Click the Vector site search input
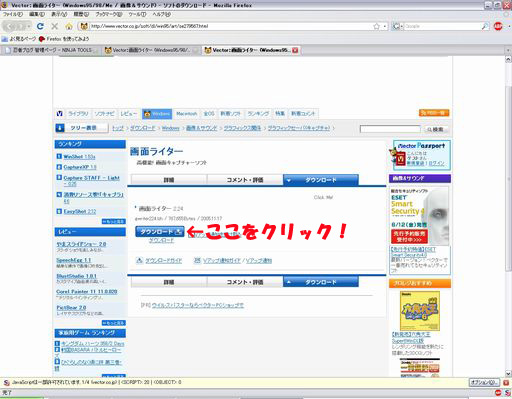Viewport: 512px width, 399px height. (x=390, y=129)
